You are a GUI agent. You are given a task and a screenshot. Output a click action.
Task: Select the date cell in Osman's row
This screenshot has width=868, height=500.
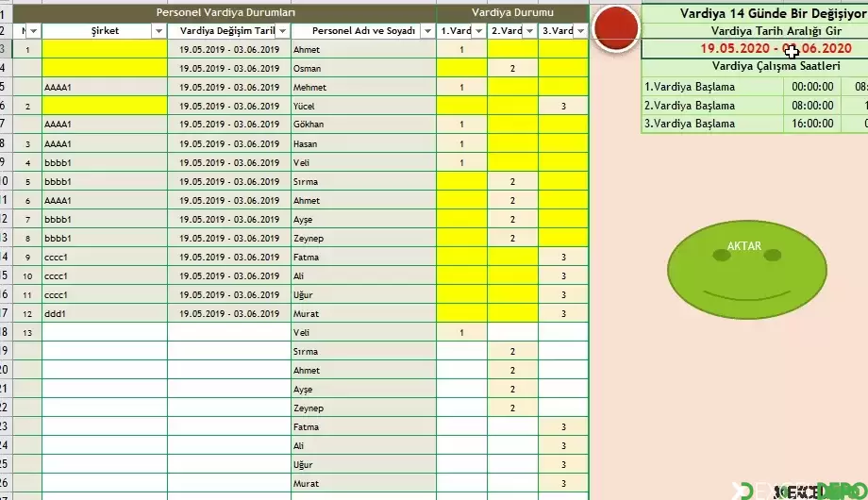pyautogui.click(x=229, y=69)
